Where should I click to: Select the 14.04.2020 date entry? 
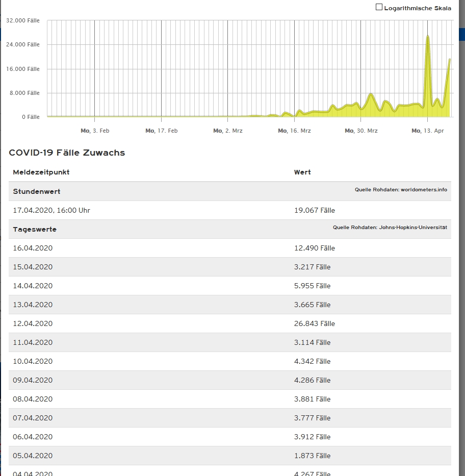coord(33,286)
